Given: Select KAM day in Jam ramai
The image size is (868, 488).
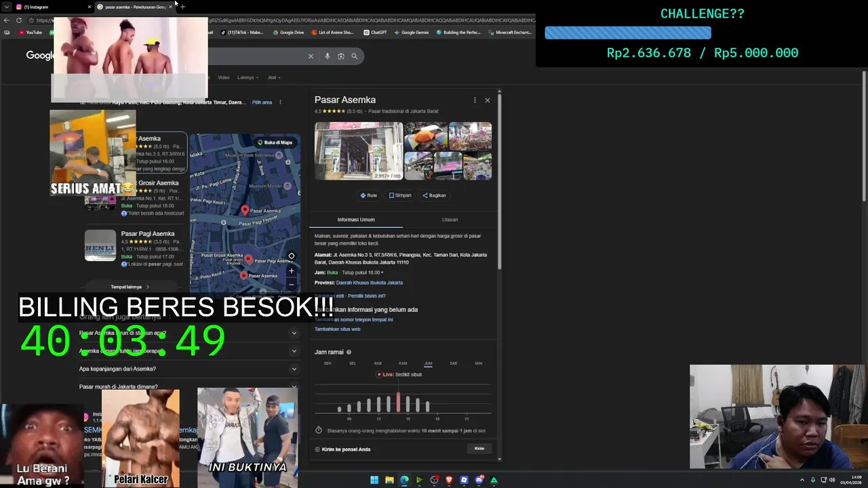Looking at the screenshot, I should (403, 363).
